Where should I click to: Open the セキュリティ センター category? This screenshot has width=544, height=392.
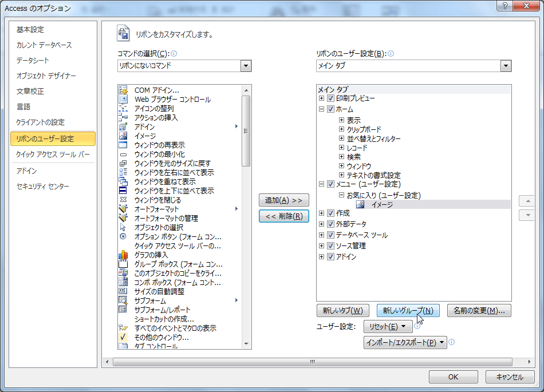pyautogui.click(x=43, y=186)
